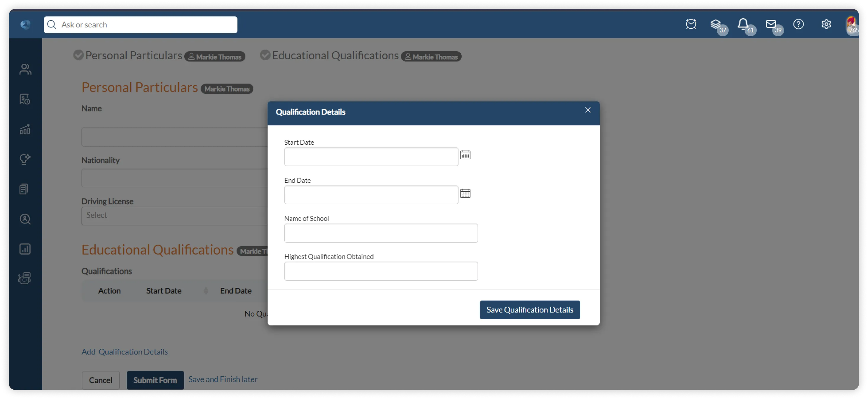Click the help question mark icon

[x=798, y=24]
